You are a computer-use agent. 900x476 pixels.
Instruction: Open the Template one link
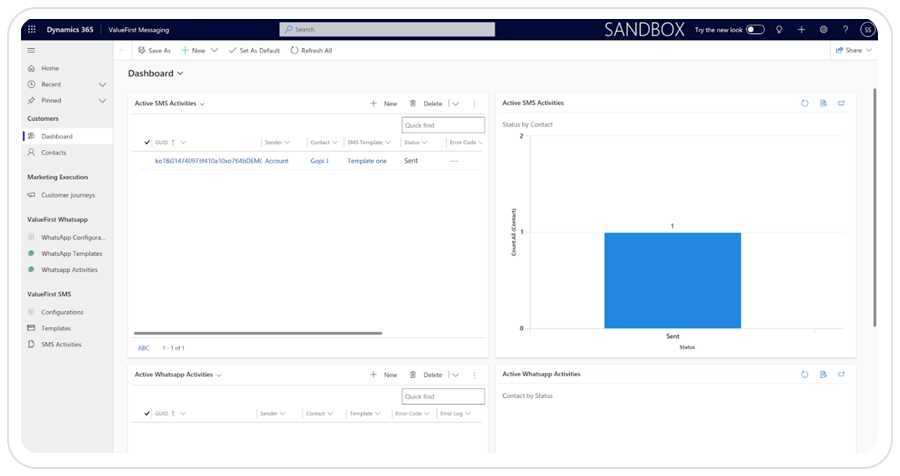click(367, 161)
